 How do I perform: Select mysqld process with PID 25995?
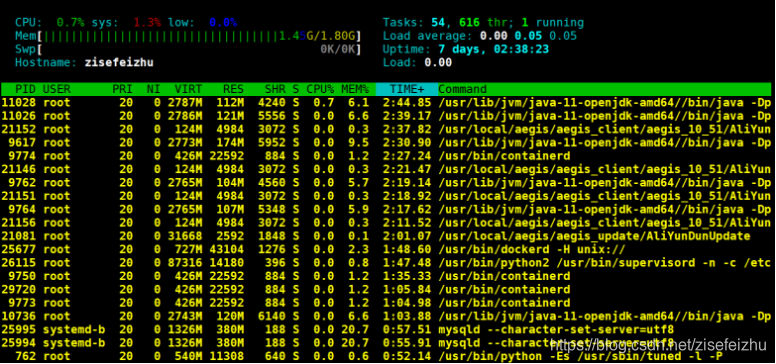386,329
